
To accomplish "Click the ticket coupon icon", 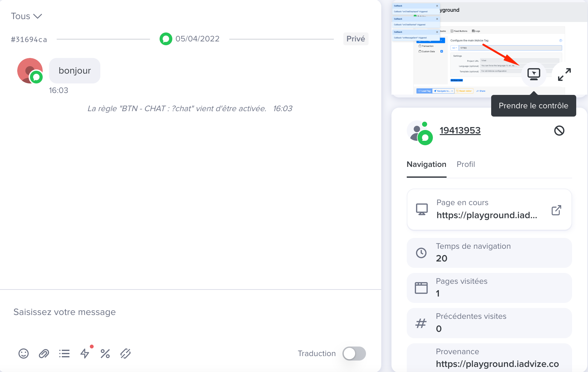I will pos(125,354).
